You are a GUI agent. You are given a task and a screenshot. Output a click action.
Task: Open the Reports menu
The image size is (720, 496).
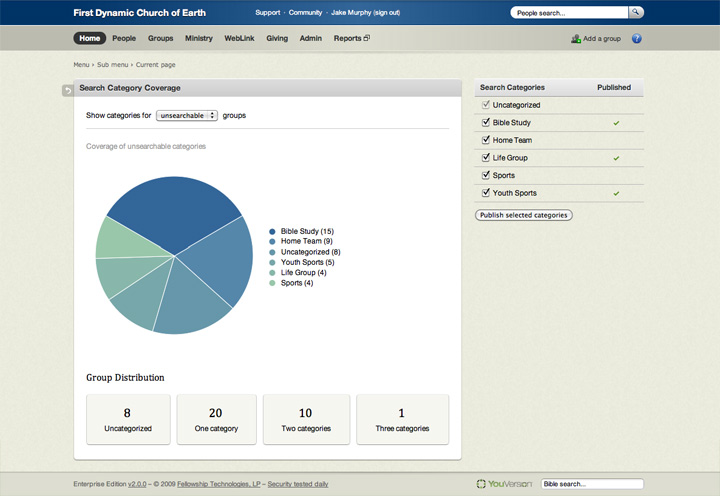(347, 38)
